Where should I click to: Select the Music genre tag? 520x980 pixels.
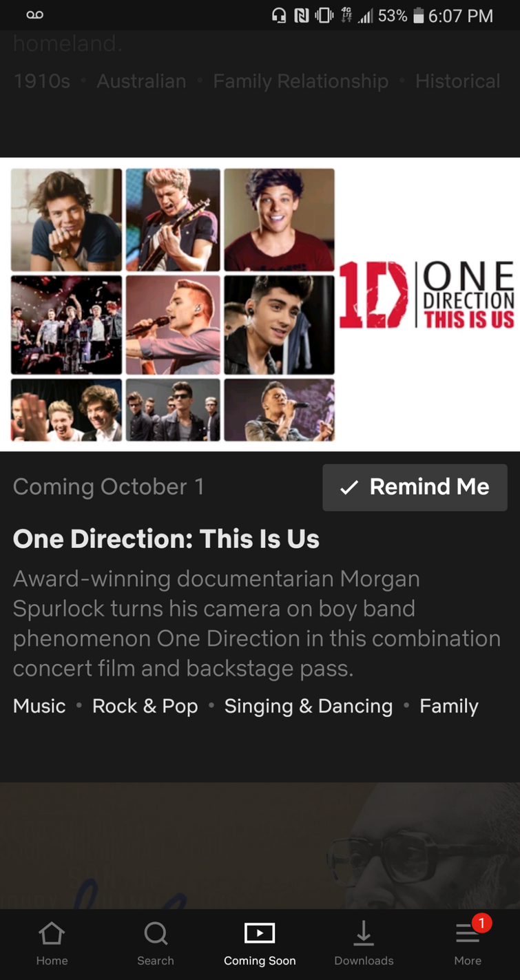(x=39, y=706)
